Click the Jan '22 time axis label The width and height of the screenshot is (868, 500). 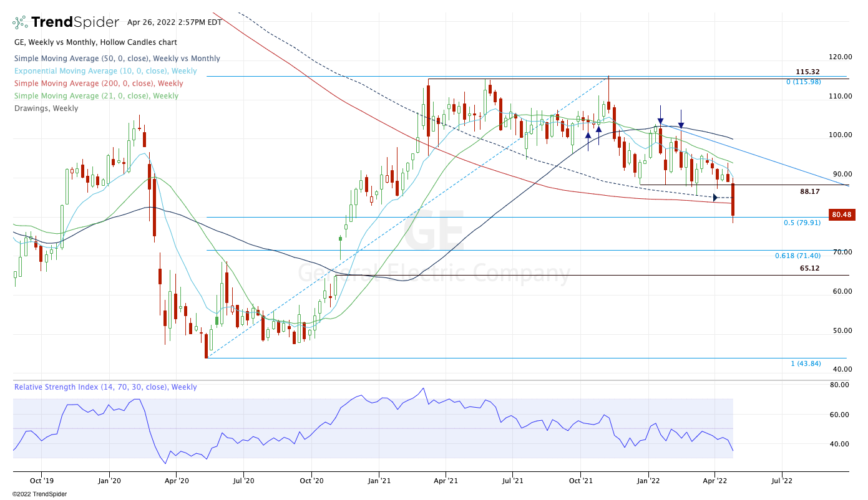[x=648, y=481]
